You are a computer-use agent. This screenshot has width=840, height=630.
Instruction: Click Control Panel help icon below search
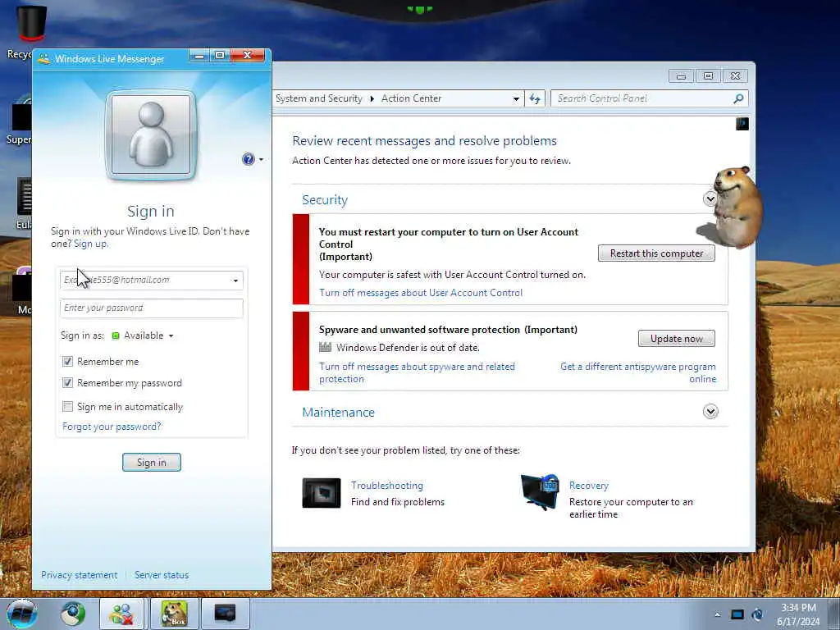coord(742,125)
